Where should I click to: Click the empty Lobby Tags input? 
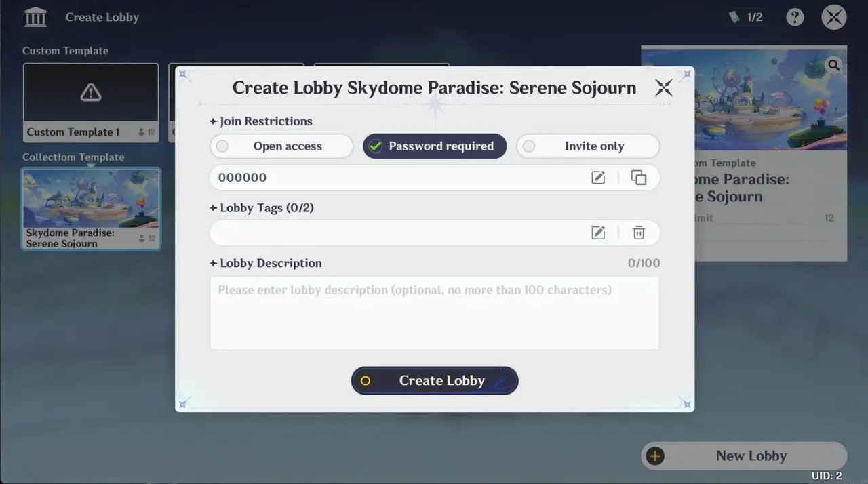435,233
